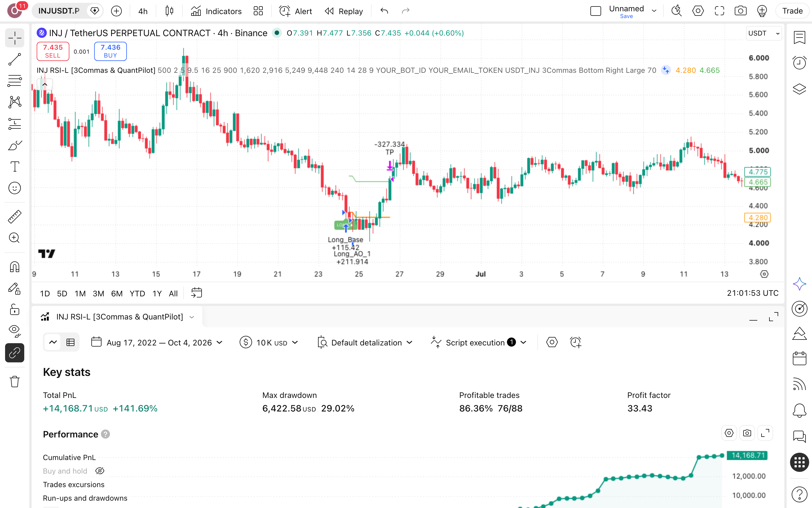
Task: Switch to the list of trades table view
Action: [70, 342]
